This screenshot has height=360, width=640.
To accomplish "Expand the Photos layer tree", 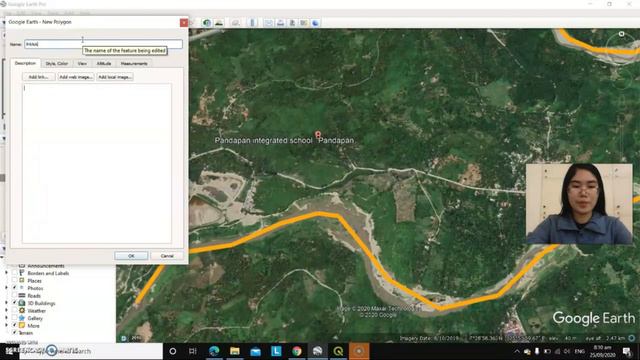I will tap(6, 288).
